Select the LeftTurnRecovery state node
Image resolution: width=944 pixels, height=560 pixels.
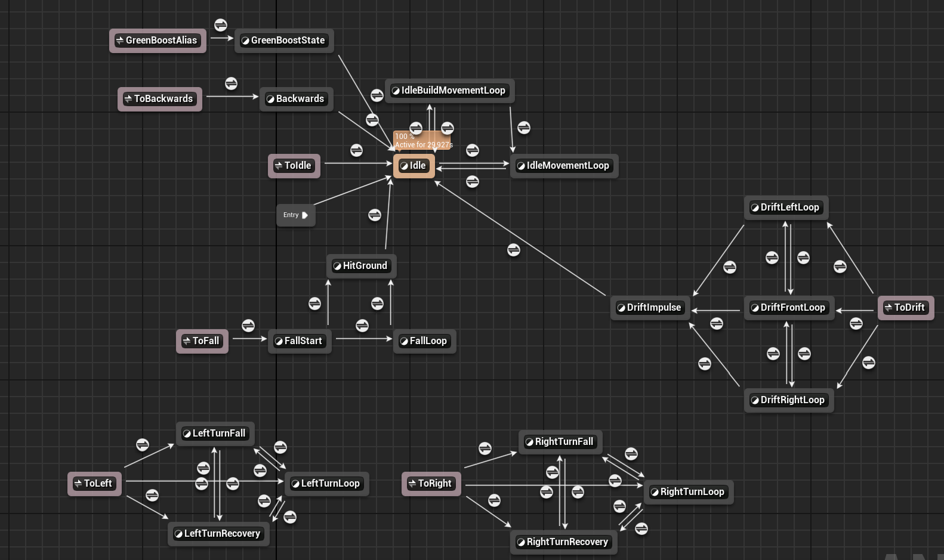click(x=218, y=534)
